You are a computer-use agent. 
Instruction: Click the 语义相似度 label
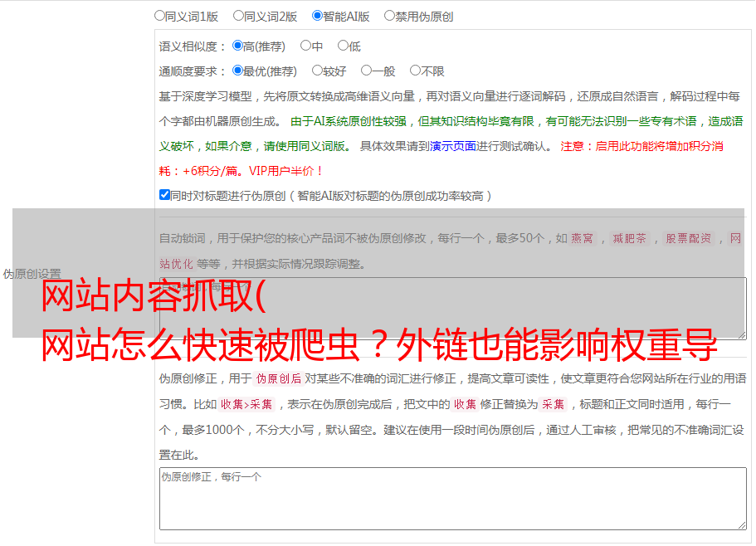pos(192,46)
